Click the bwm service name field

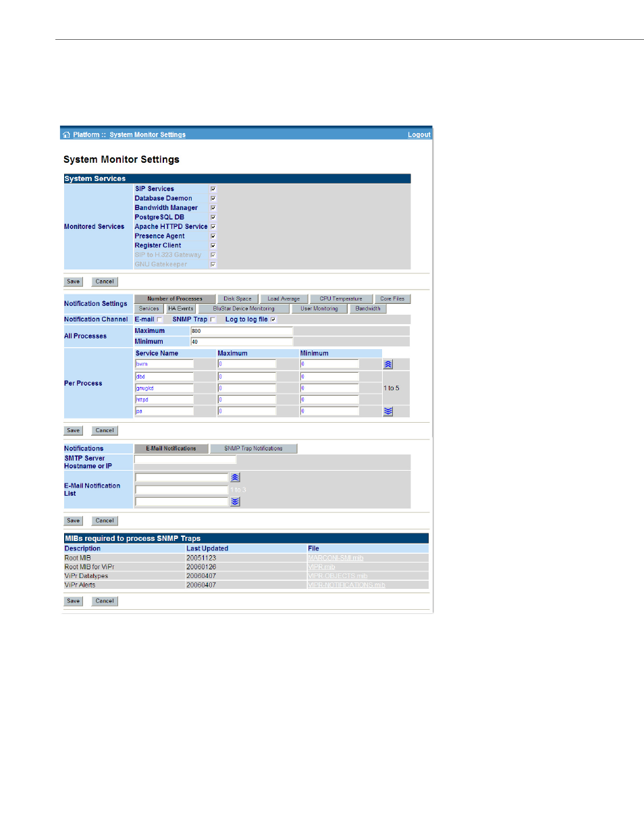[165, 364]
